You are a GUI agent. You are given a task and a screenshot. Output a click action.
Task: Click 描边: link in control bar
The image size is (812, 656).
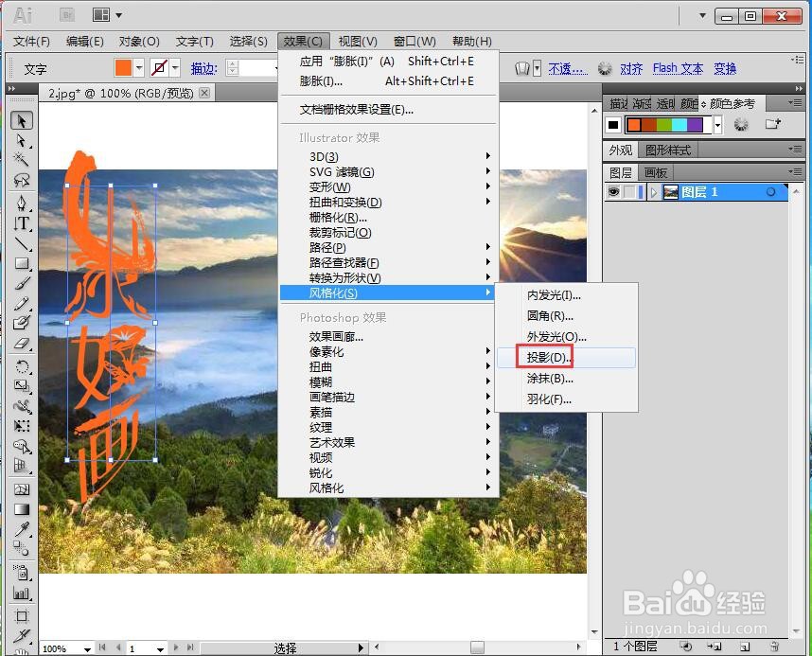coord(204,68)
